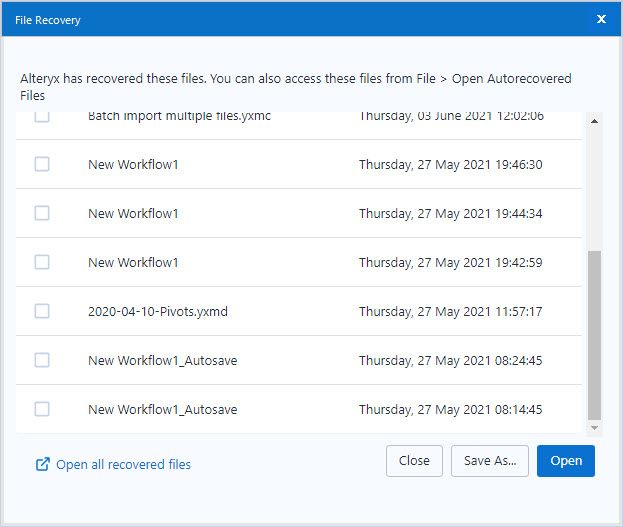Select New Workflow1_Autosave checkbox from 08:14:45
This screenshot has height=527, width=623.
point(42,409)
